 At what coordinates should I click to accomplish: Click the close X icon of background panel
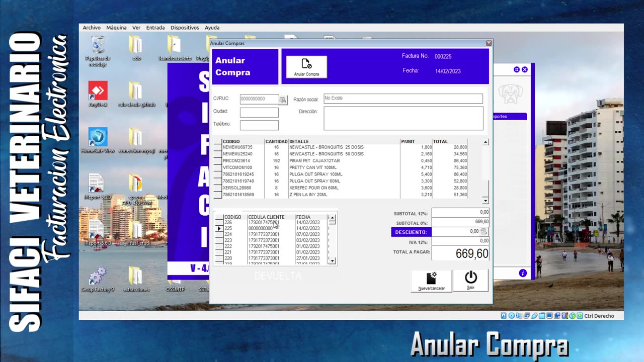(525, 69)
